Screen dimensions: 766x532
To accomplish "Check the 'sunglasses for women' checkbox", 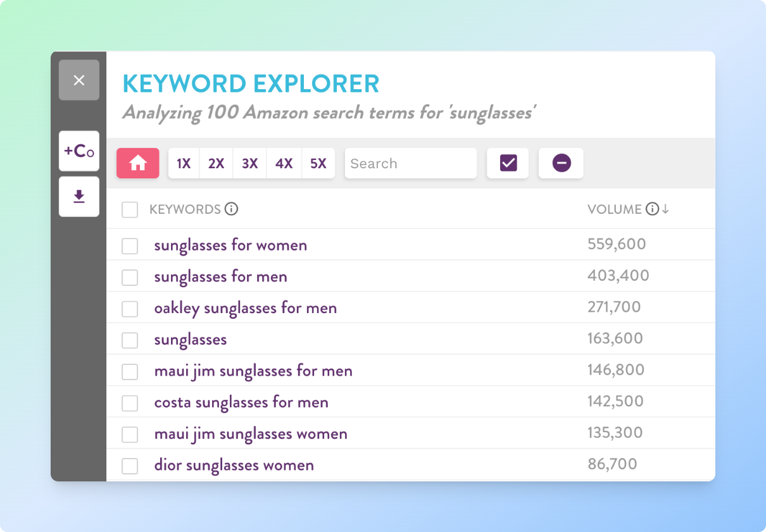I will 130,245.
